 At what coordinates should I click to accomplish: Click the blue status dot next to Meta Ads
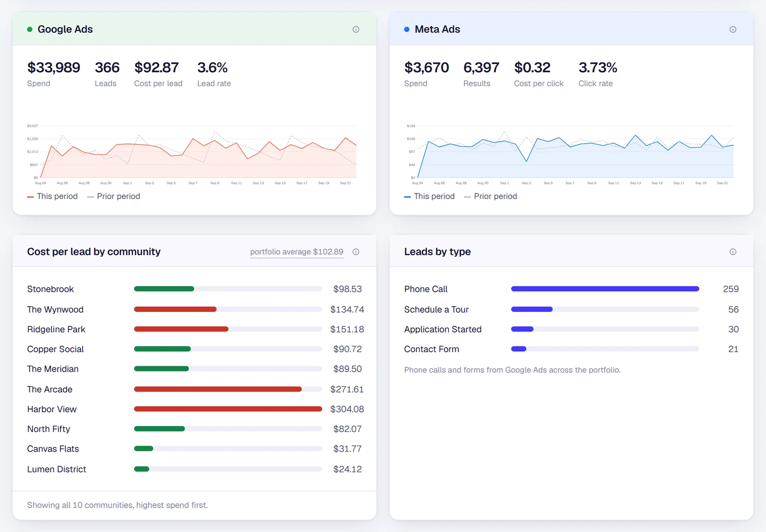click(x=406, y=29)
